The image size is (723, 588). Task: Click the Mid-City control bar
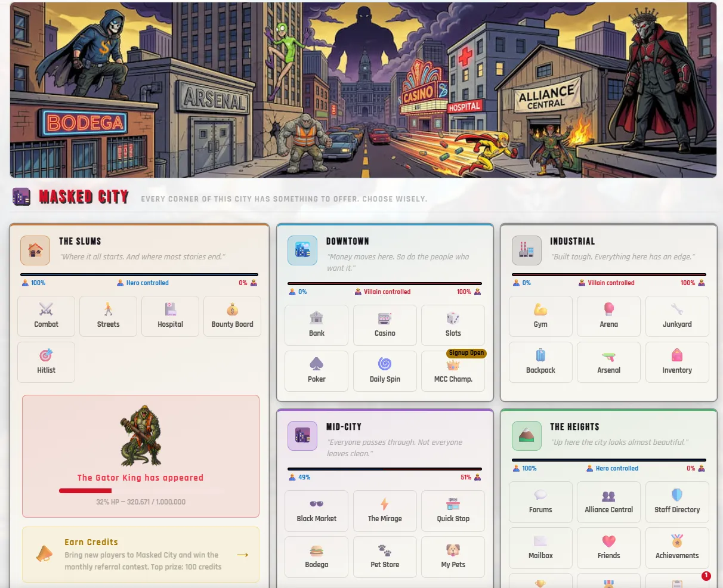tap(385, 469)
